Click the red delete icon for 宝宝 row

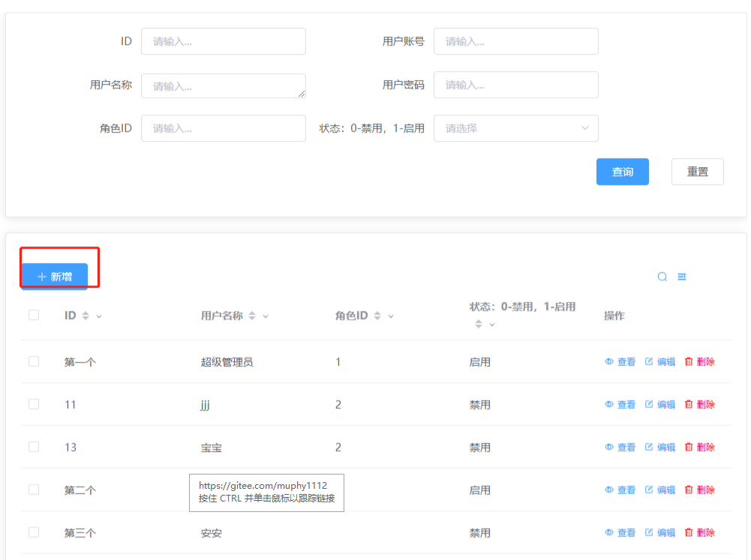coord(689,448)
